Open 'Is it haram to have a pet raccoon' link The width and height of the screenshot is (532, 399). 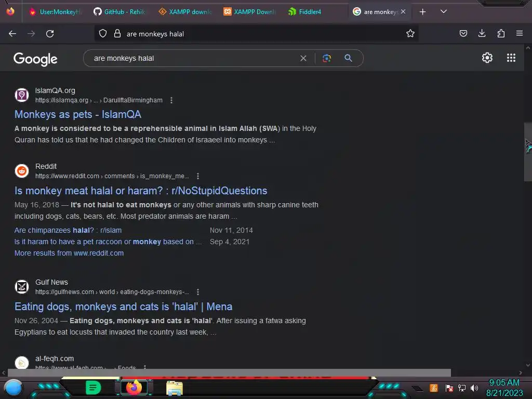click(x=108, y=242)
